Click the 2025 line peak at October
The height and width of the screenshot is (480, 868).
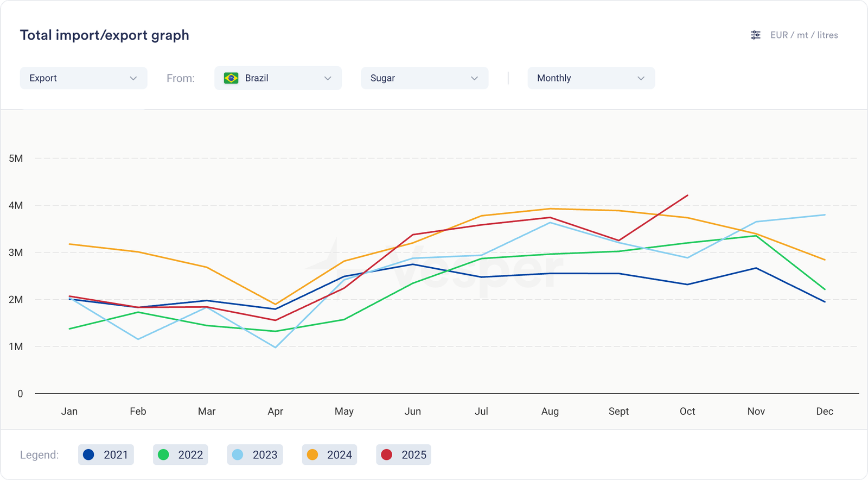coord(687,195)
